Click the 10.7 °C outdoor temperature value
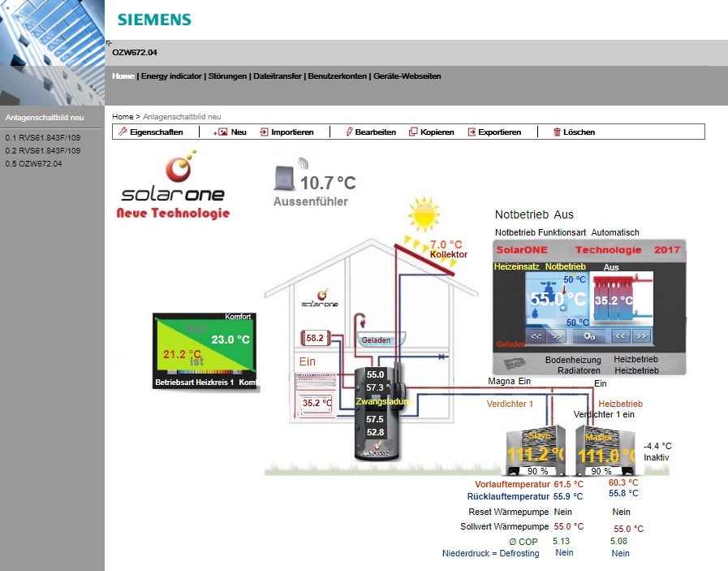The width and height of the screenshot is (728, 571). coord(328,183)
